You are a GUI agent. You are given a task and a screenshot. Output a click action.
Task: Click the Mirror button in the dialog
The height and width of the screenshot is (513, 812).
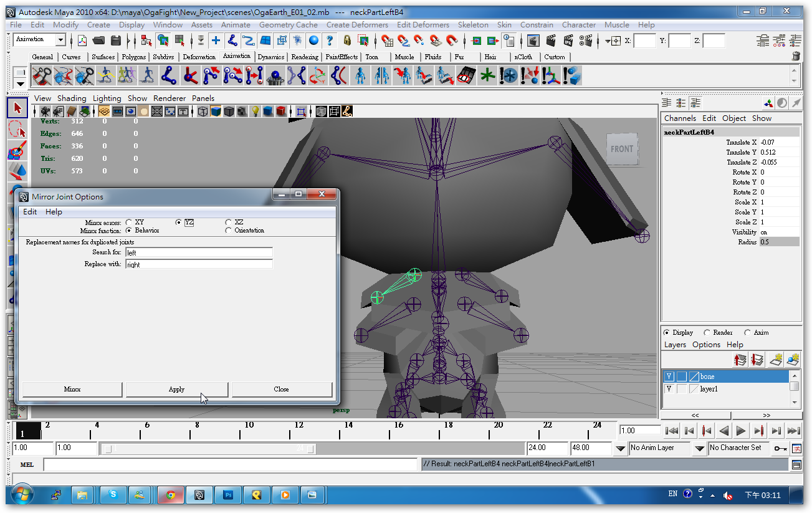pos(71,389)
